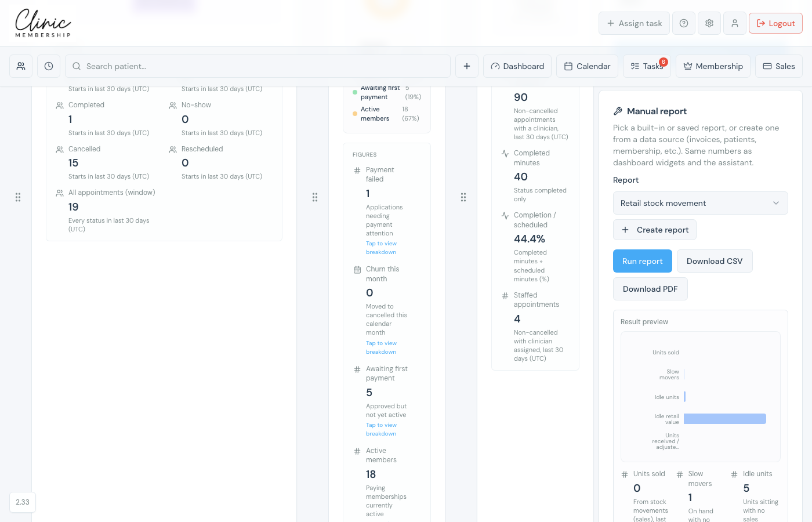Click the Rescheduled people icon
The height and width of the screenshot is (522, 812).
pyautogui.click(x=173, y=150)
